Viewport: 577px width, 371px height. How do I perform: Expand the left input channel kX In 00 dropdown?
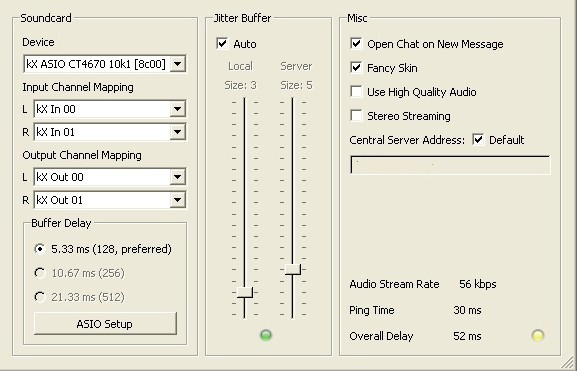(x=110, y=109)
